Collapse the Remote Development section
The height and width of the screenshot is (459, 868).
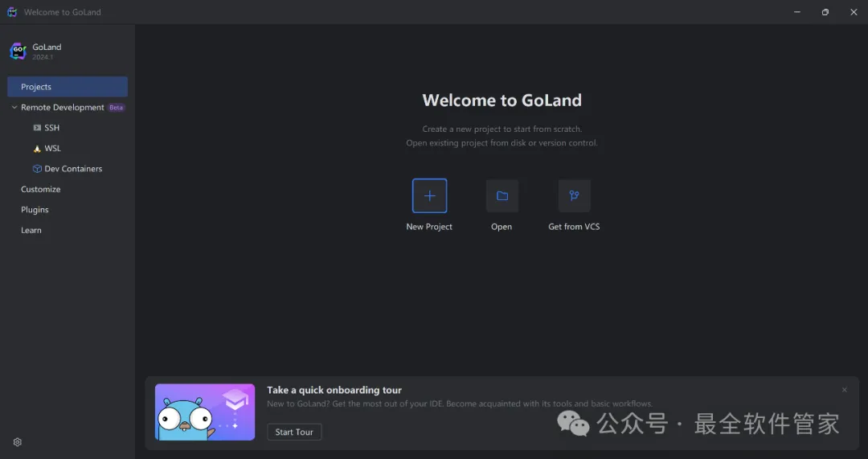(x=14, y=108)
